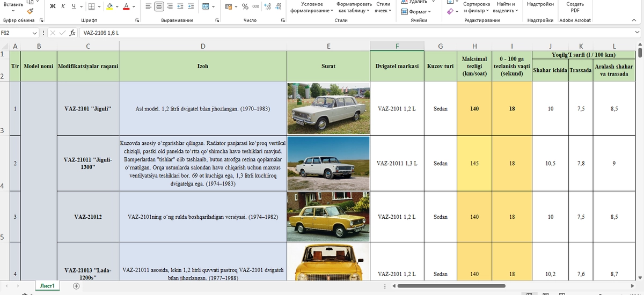Click the yellow VAZ-21012 car photo
Screen dimensions: 644x295
point(328,217)
